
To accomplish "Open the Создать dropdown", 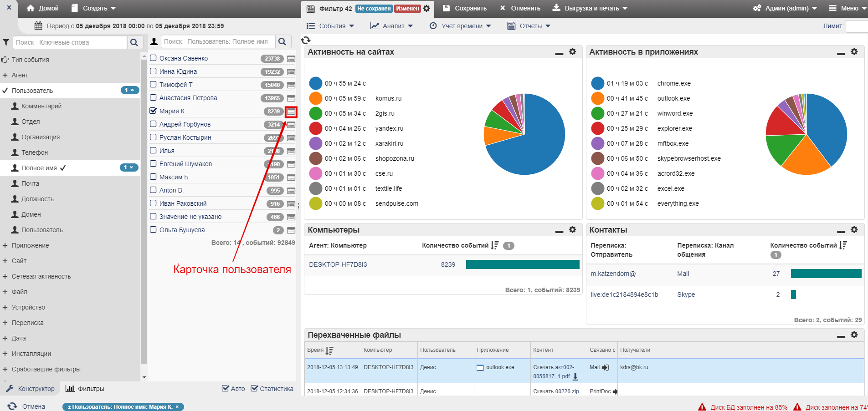I will click(94, 8).
